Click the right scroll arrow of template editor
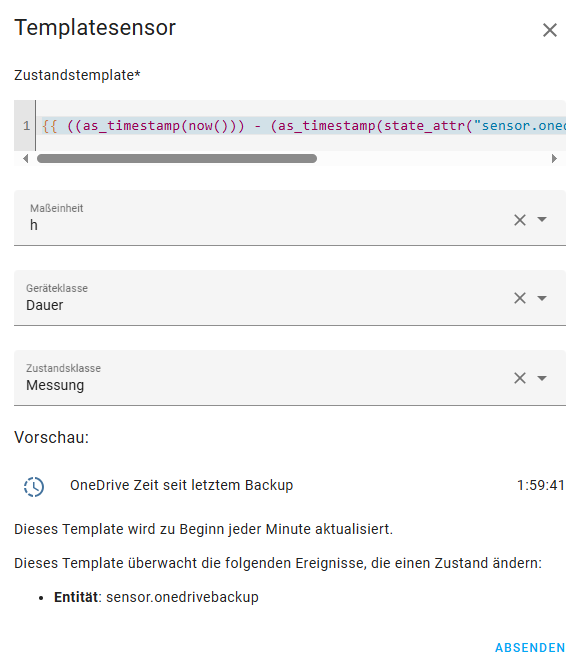 (554, 159)
